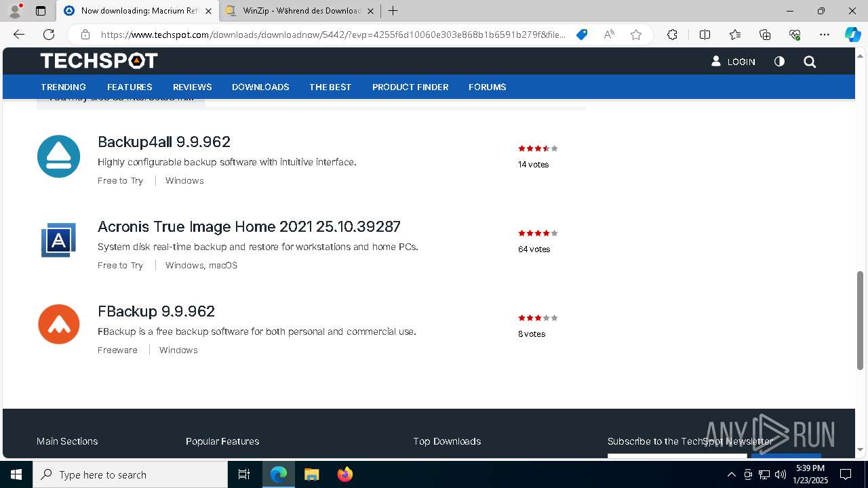Viewport: 868px width, 488px height.
Task: Go back to previous page
Action: tap(19, 35)
